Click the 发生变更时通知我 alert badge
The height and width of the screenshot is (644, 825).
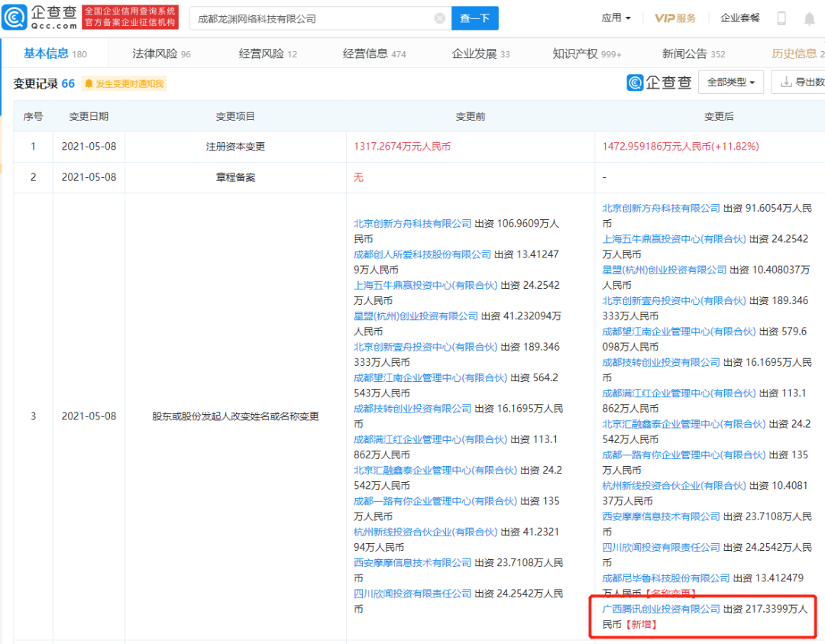point(124,83)
